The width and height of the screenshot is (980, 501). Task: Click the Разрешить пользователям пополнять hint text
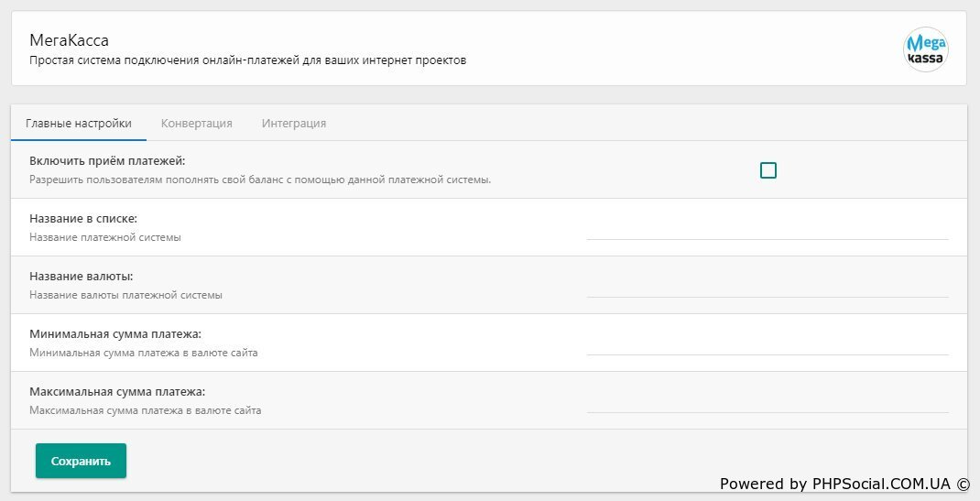click(x=260, y=180)
